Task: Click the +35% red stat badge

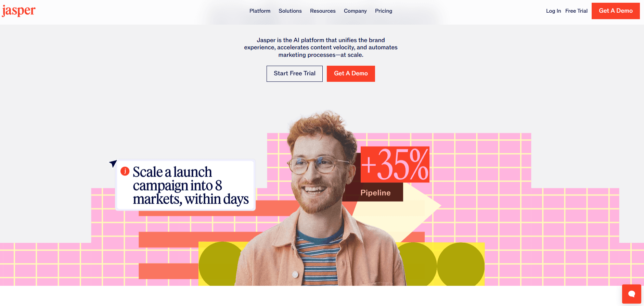Action: (395, 164)
